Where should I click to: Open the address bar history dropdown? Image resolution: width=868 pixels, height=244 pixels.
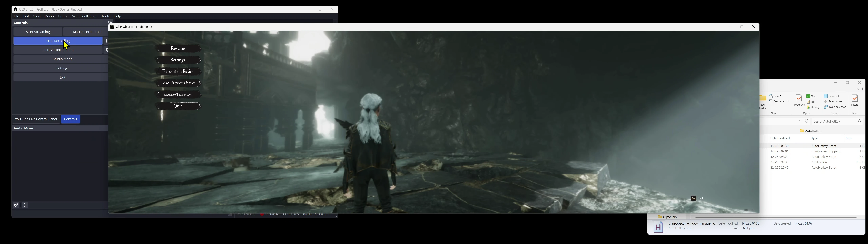click(x=800, y=121)
